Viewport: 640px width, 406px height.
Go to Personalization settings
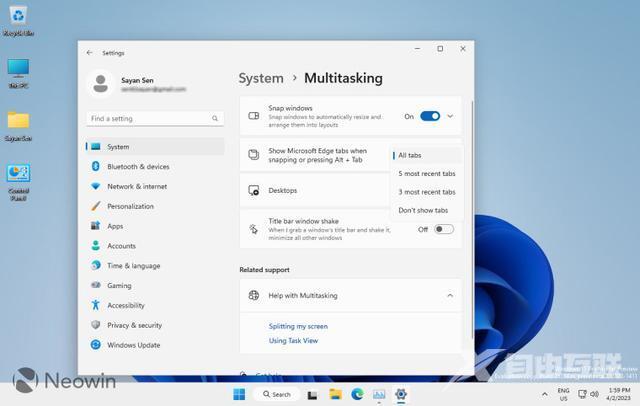tap(130, 206)
